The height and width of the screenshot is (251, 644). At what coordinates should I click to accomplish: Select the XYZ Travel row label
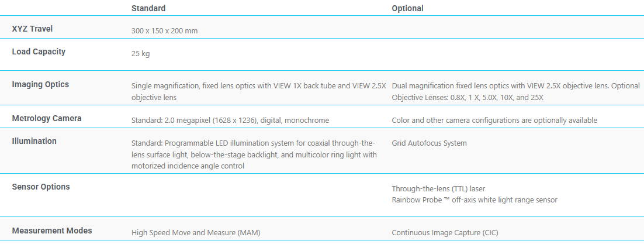pos(33,29)
